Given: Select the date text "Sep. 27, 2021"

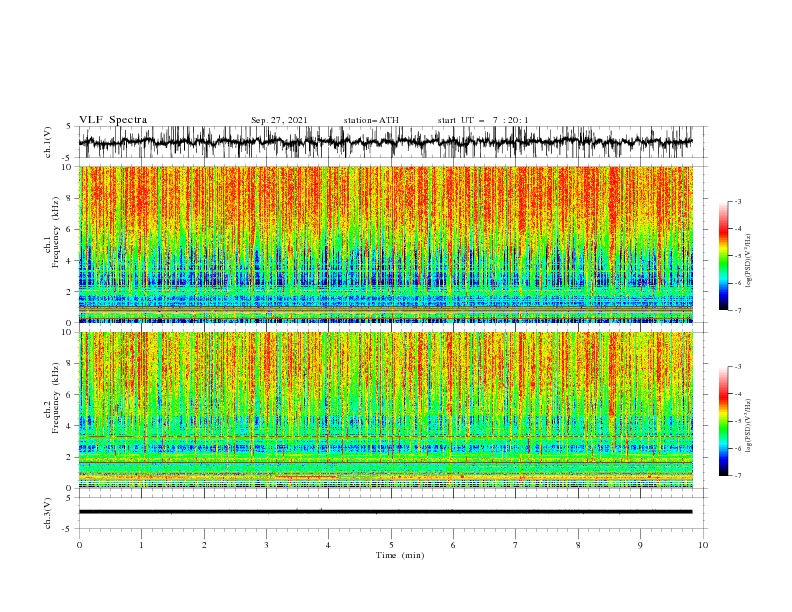Looking at the screenshot, I should (x=279, y=120).
